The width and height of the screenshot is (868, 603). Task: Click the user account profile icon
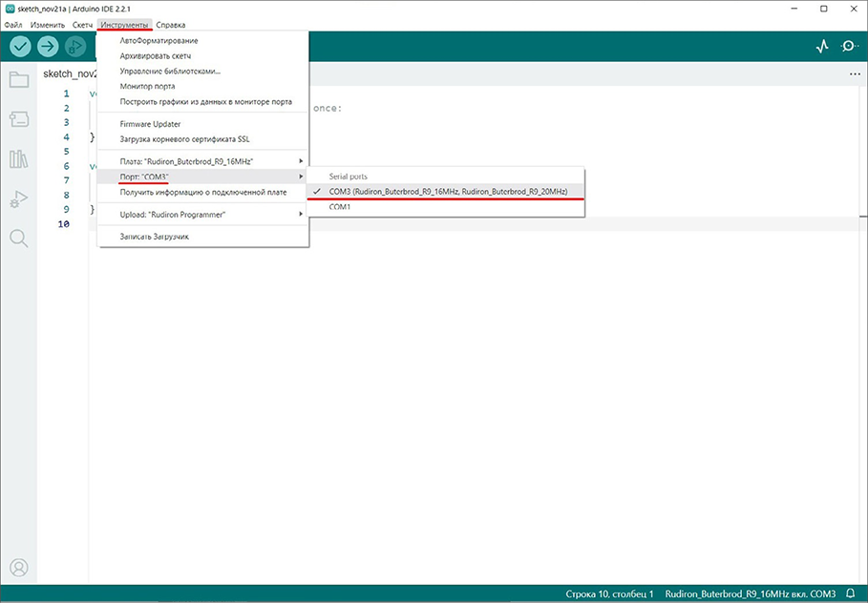19,568
